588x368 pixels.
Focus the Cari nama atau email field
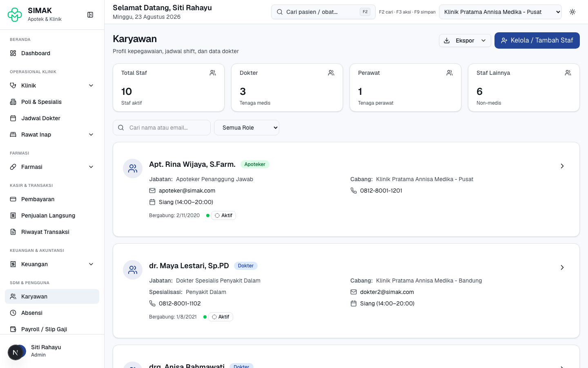coord(162,128)
